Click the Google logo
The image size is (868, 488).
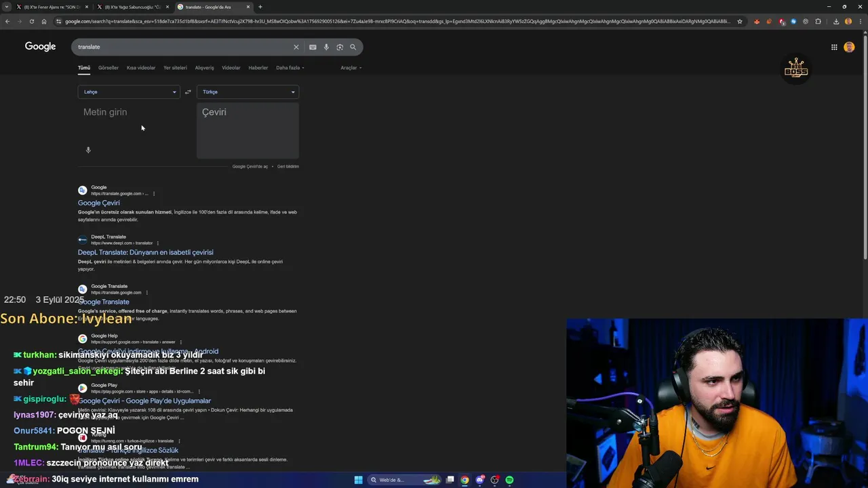point(40,47)
